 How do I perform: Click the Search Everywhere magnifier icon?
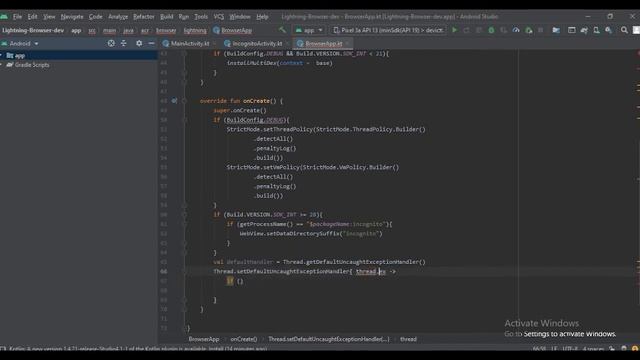point(624,30)
